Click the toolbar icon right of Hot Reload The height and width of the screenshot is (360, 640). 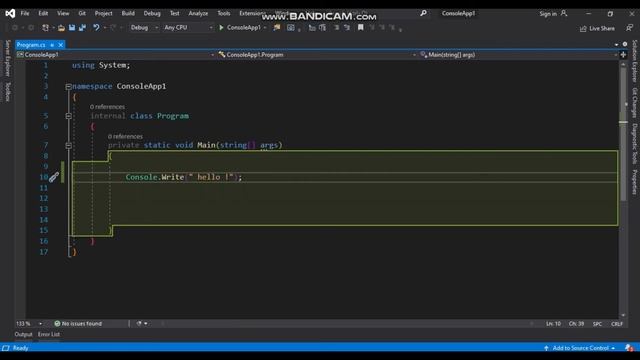click(x=291, y=27)
